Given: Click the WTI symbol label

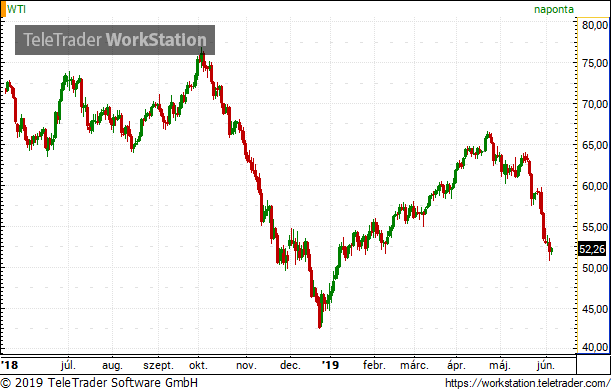Looking at the screenshot, I should tap(16, 9).
